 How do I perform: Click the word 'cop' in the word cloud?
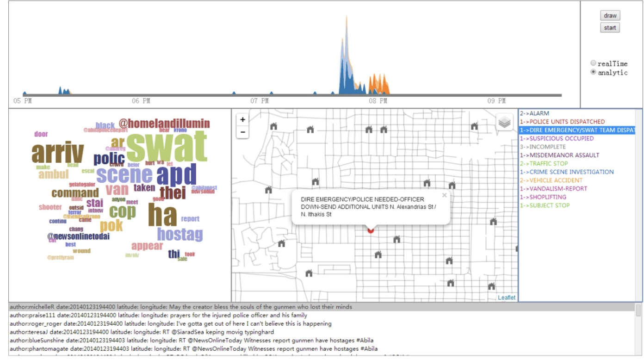click(123, 211)
